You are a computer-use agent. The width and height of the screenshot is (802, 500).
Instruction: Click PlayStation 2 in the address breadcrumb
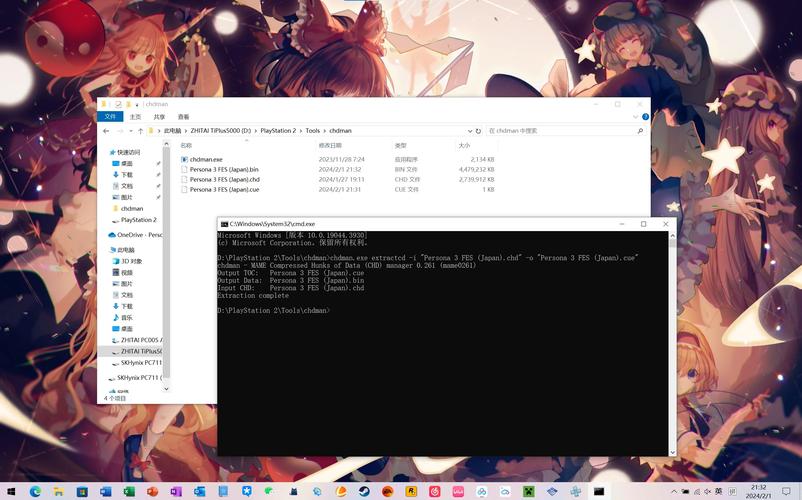(278, 131)
